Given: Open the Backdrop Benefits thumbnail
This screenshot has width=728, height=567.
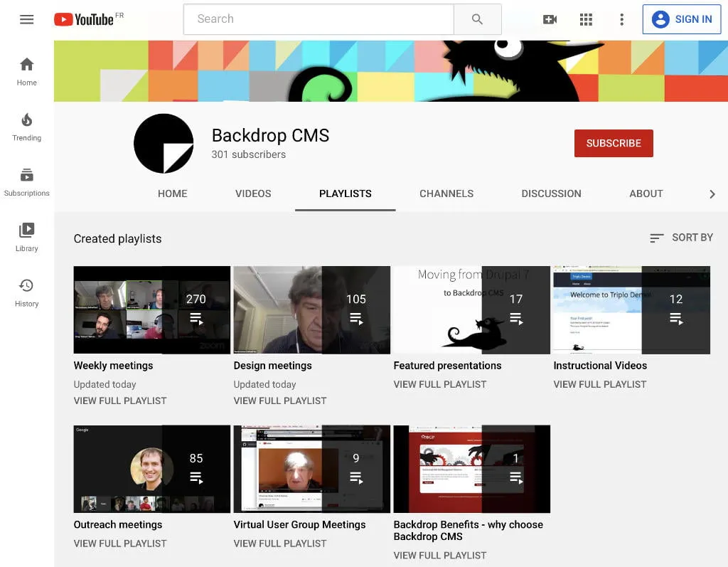Looking at the screenshot, I should [x=472, y=469].
